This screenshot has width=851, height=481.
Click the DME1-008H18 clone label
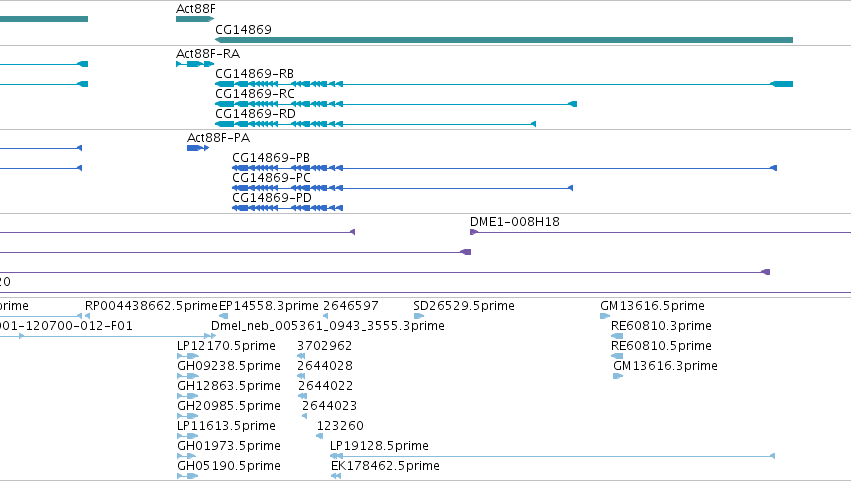point(515,221)
